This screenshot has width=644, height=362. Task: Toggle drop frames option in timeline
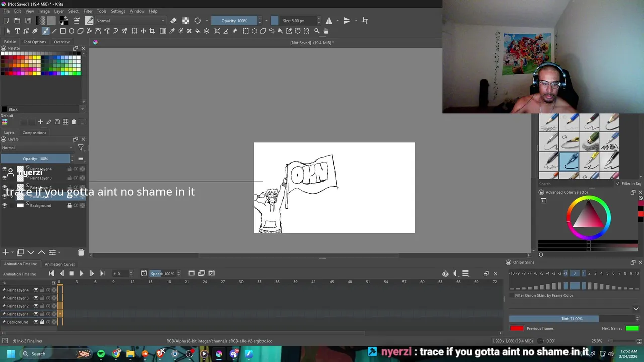tap(144, 273)
